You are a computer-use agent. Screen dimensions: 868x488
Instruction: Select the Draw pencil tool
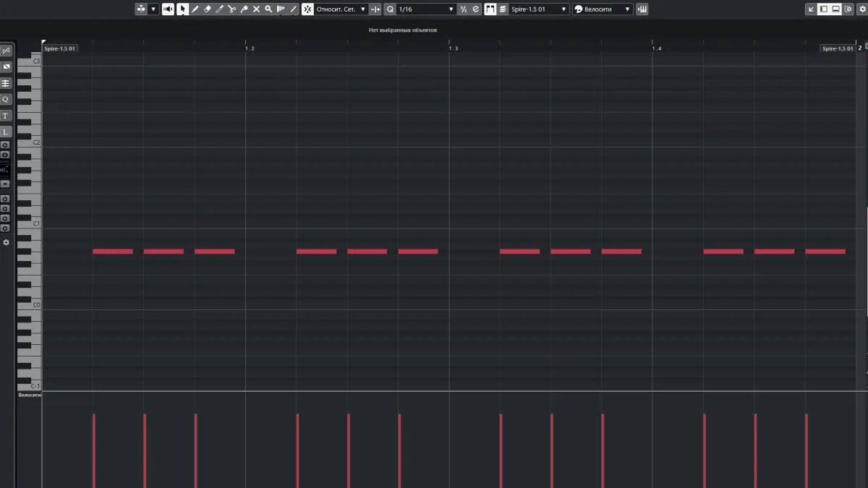tap(195, 9)
